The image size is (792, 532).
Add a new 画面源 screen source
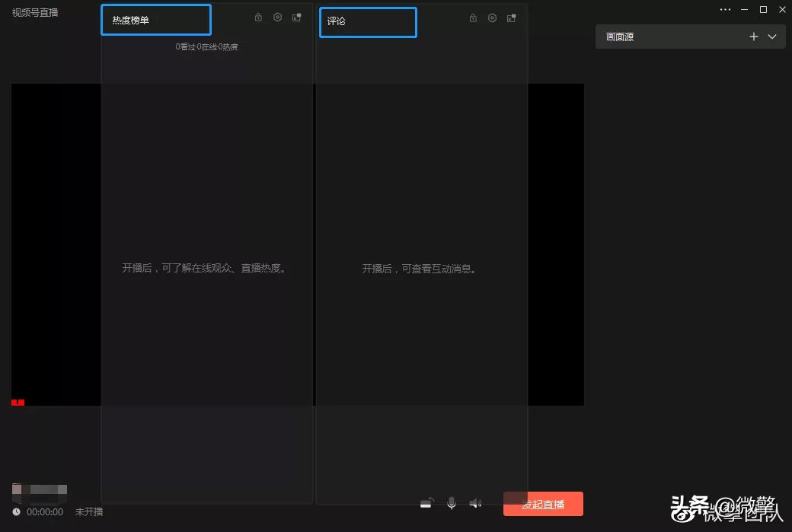pos(753,36)
